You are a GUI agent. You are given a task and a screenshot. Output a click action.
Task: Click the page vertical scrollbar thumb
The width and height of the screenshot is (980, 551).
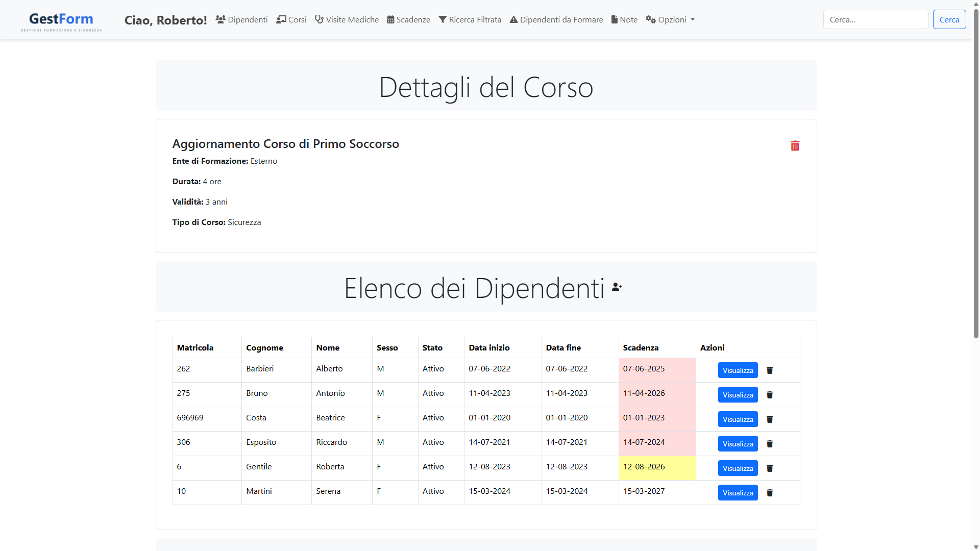pyautogui.click(x=976, y=173)
